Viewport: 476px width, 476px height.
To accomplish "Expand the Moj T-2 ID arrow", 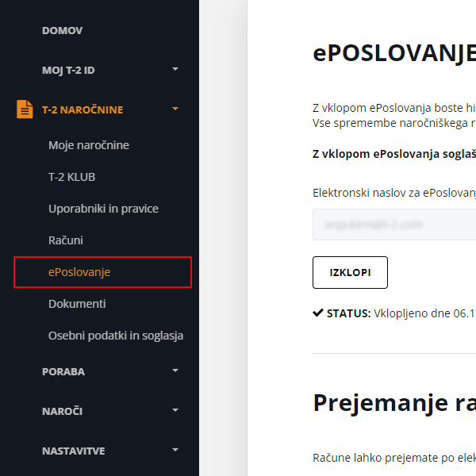I will [x=175, y=70].
